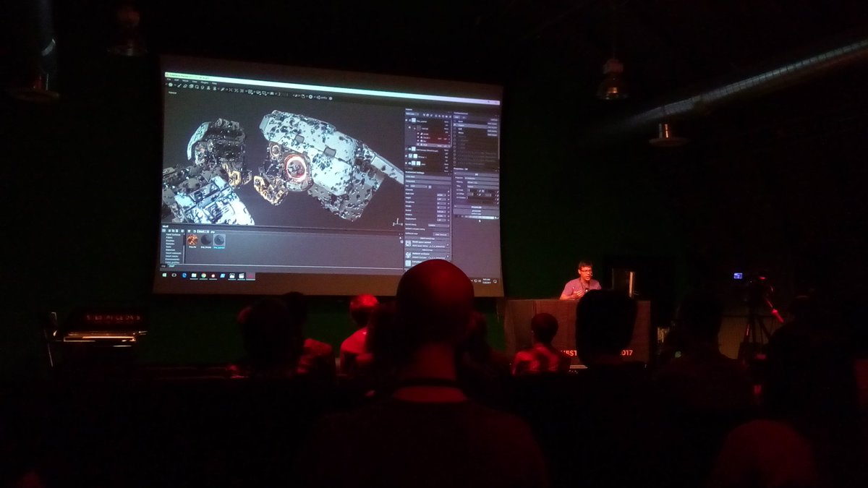Select the highlighted row in TextureSet List
This screenshot has width=868, height=488.
coord(475,125)
